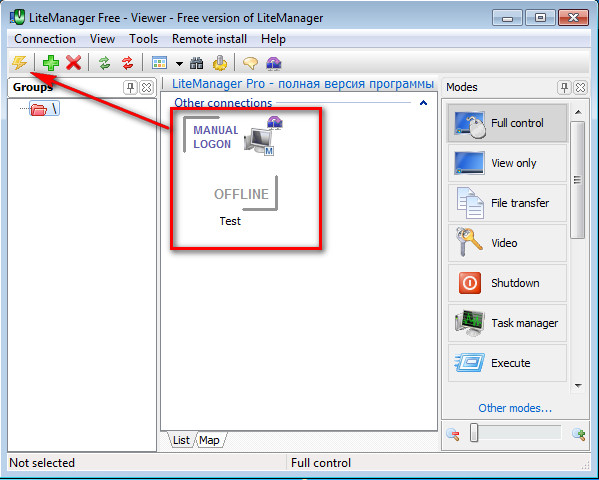
Task: Open the Other modes link
Action: [515, 408]
